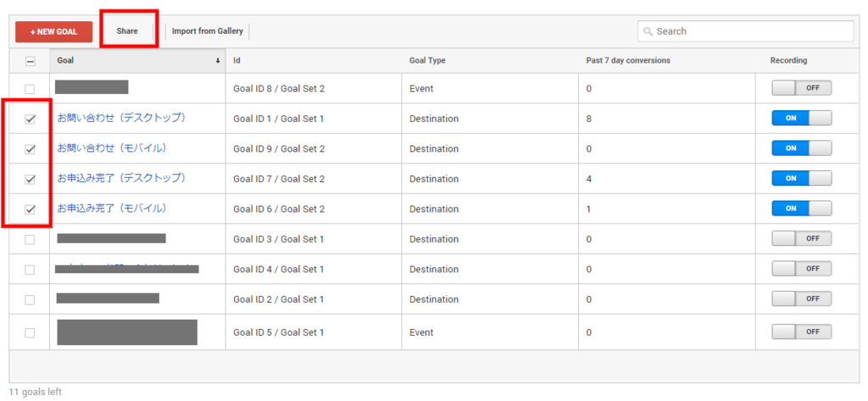This screenshot has height=401, width=868.
Task: Enable recording for Goal ID 3
Action: tap(802, 239)
